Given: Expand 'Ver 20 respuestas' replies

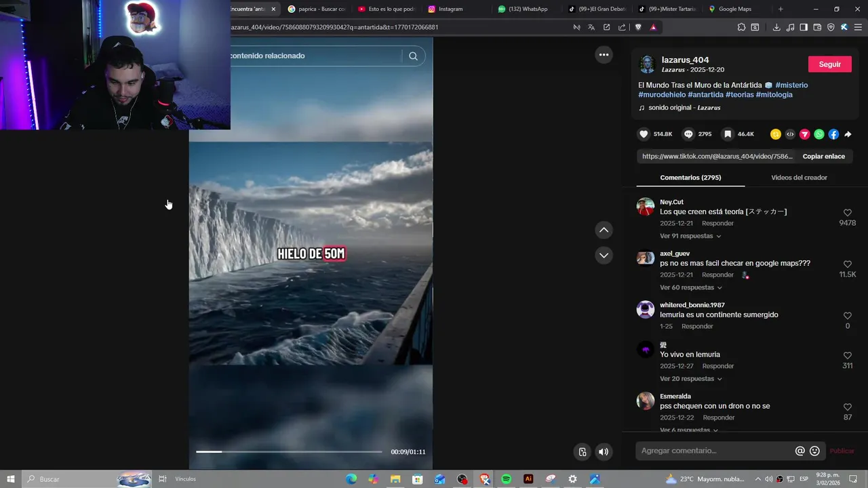Looking at the screenshot, I should tap(690, 379).
